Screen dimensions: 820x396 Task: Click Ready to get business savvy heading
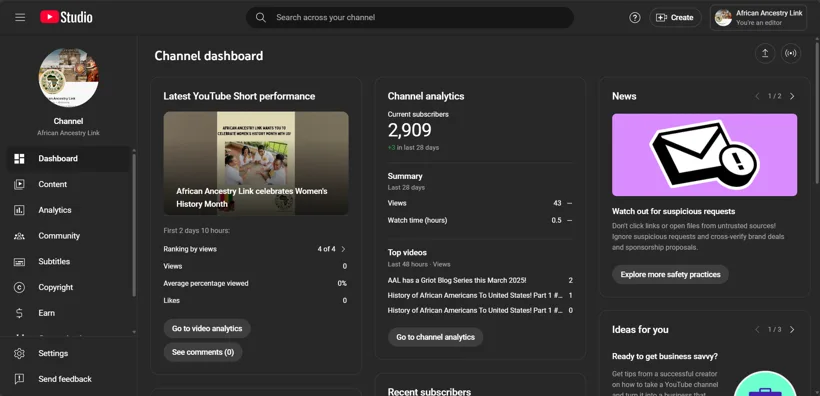click(665, 356)
